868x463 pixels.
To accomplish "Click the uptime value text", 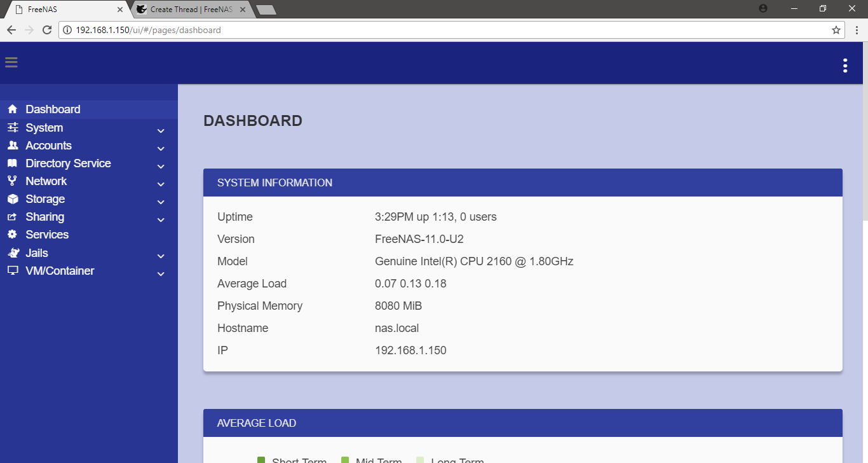I will click(436, 217).
